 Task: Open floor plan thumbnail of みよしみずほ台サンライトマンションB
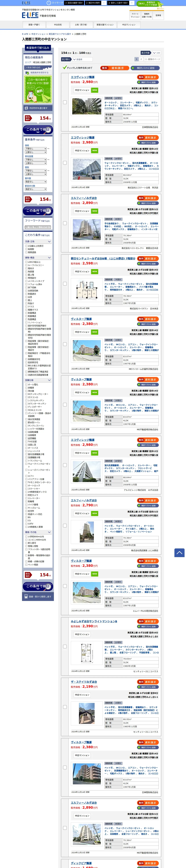click(x=86, y=653)
